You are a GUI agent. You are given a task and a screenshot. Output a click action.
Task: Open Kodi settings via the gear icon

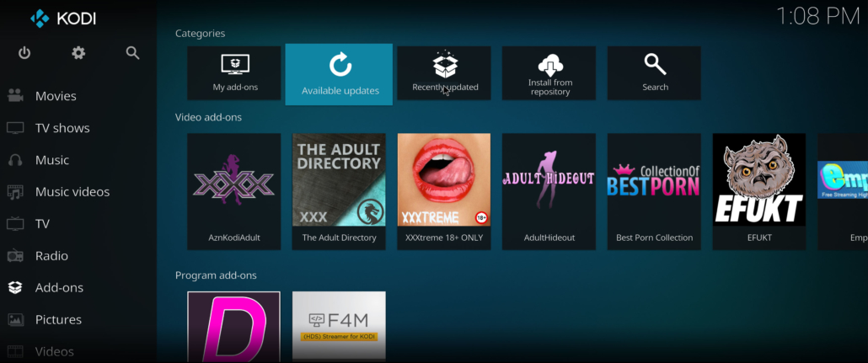(x=78, y=53)
